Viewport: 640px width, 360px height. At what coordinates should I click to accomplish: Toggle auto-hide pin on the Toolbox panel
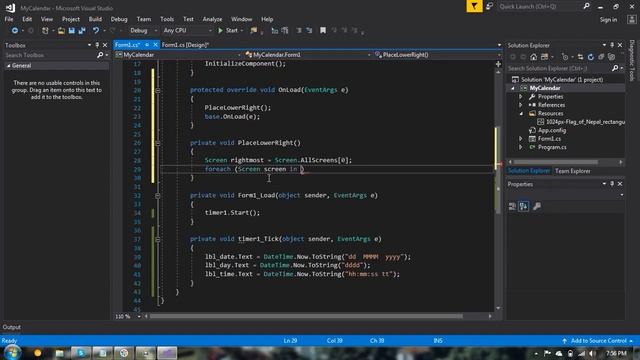click(97, 45)
